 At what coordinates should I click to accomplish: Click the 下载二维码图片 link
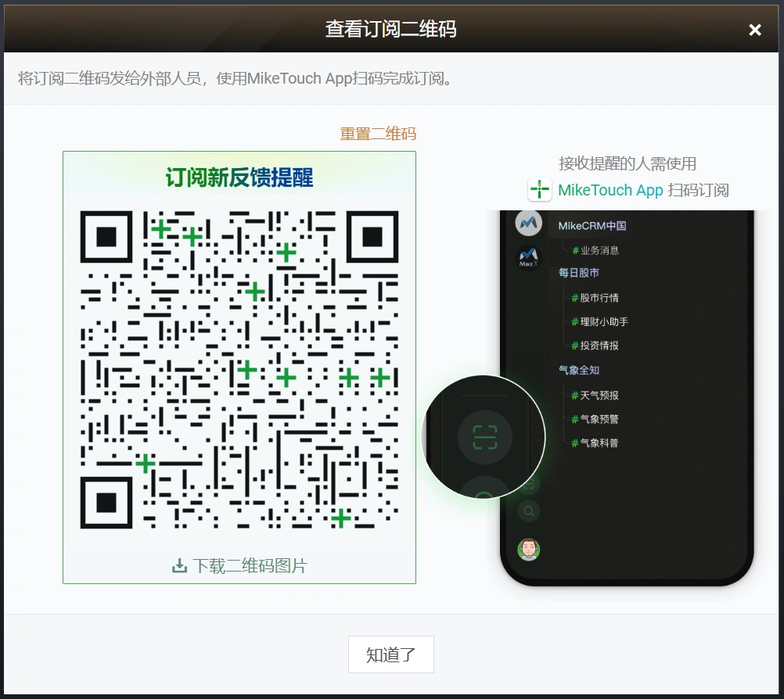click(x=250, y=565)
